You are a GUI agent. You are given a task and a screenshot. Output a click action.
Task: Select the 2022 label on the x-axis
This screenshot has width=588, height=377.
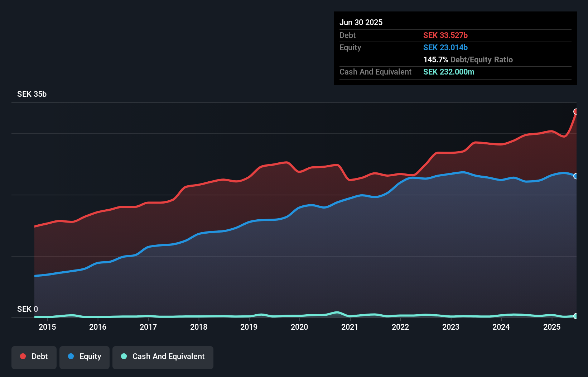[x=400, y=327]
